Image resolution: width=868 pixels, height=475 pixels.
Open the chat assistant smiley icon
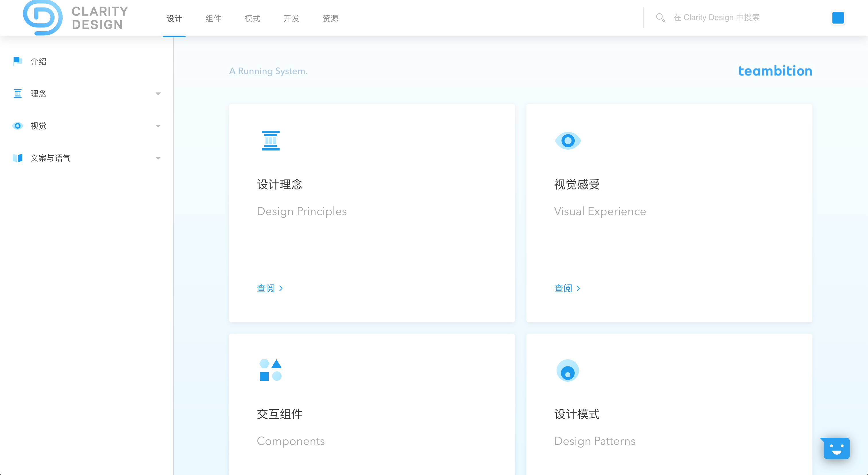pos(836,448)
